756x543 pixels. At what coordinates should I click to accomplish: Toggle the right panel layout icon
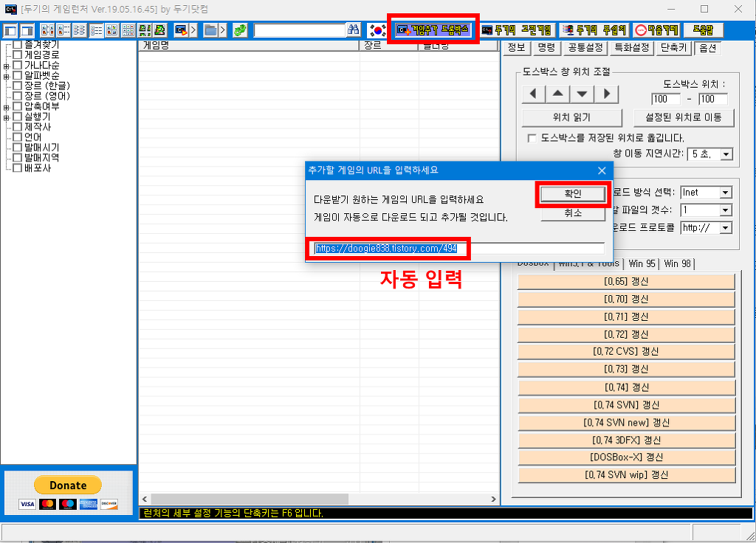27,31
